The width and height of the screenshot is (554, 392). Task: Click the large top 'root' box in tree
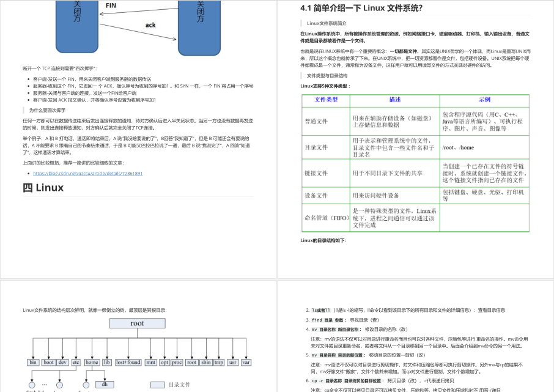[x=137, y=323]
